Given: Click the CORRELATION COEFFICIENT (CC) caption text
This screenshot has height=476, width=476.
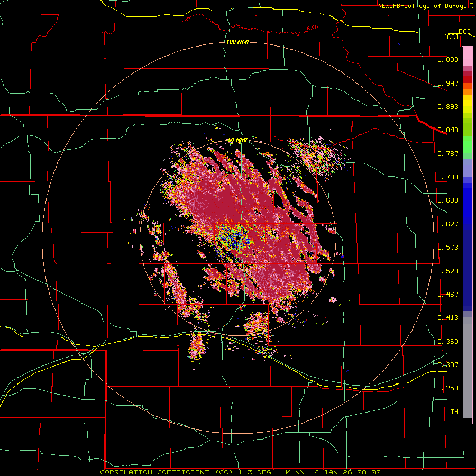Looking at the screenshot, I should [167, 472].
